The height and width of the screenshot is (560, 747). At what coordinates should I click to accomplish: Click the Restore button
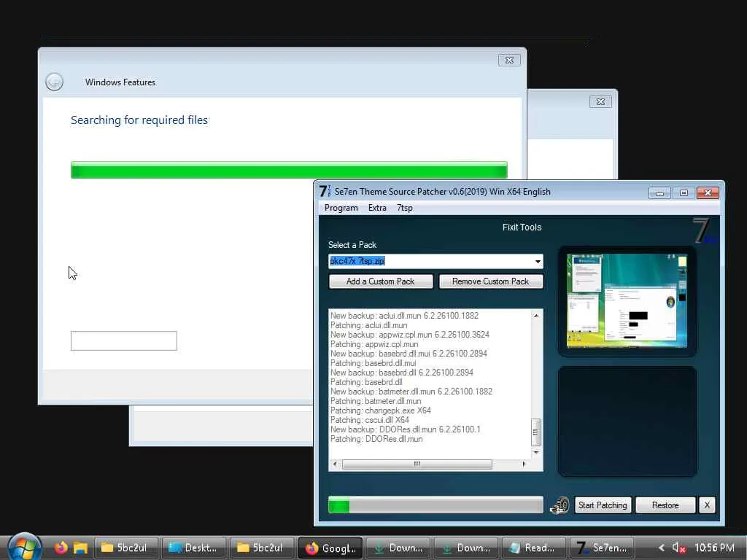665,505
